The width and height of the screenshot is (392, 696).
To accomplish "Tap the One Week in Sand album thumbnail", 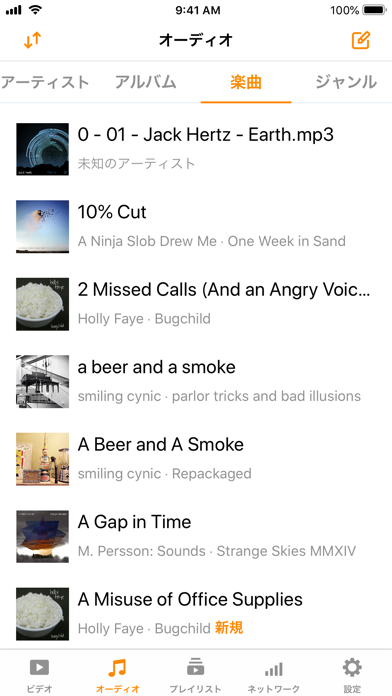I will (43, 226).
